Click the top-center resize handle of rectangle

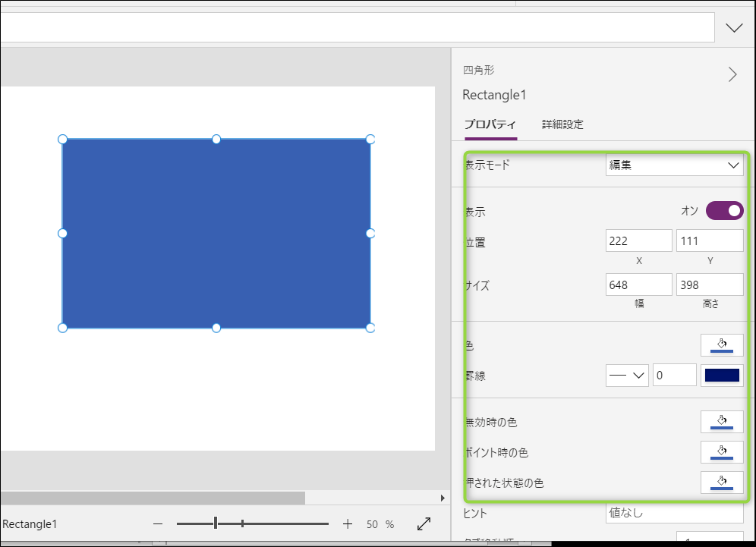point(216,140)
